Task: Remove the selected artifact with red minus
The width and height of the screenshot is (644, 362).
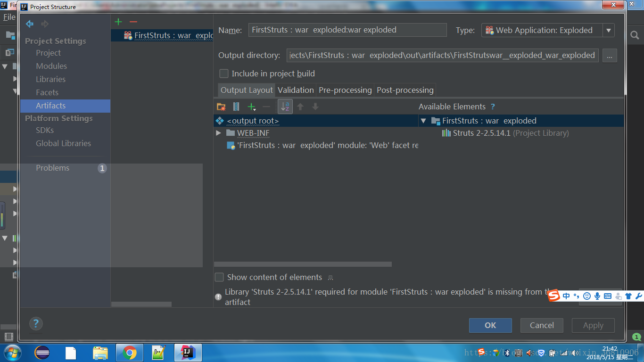Action: [133, 22]
